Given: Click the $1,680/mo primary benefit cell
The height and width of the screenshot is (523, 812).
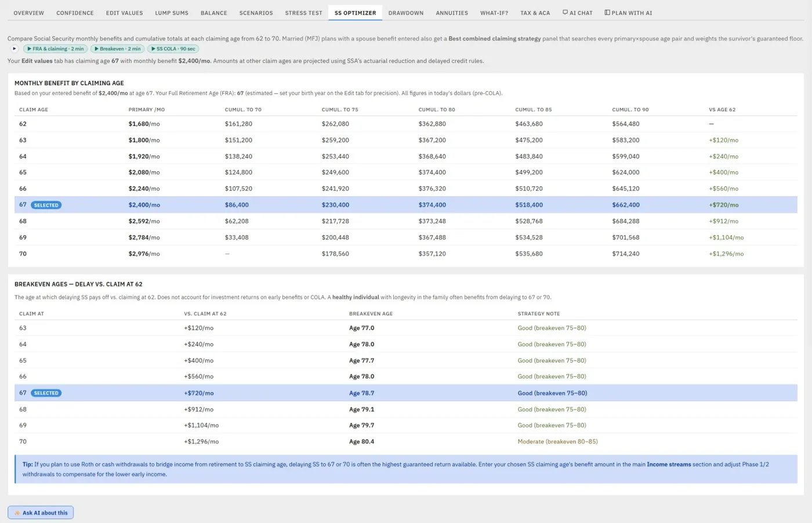Looking at the screenshot, I should tap(144, 124).
